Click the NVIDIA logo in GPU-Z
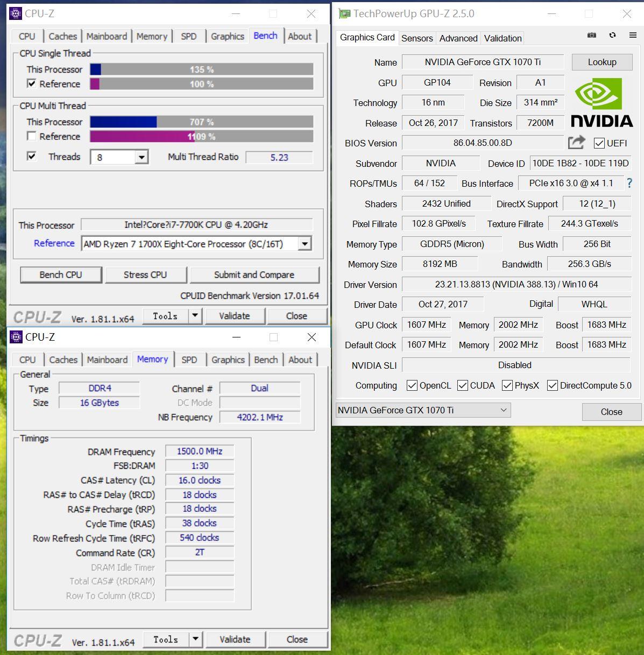The image size is (644, 655). point(601,102)
